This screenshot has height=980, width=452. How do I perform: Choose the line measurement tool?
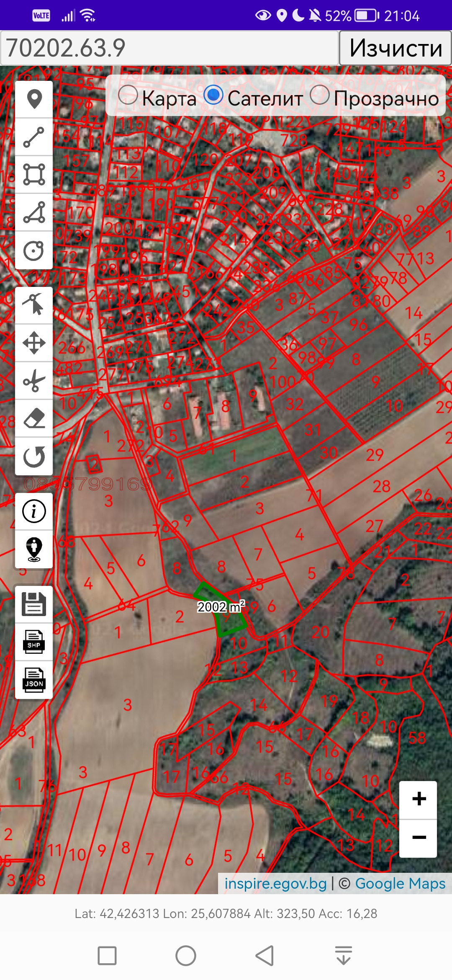pos(34,137)
